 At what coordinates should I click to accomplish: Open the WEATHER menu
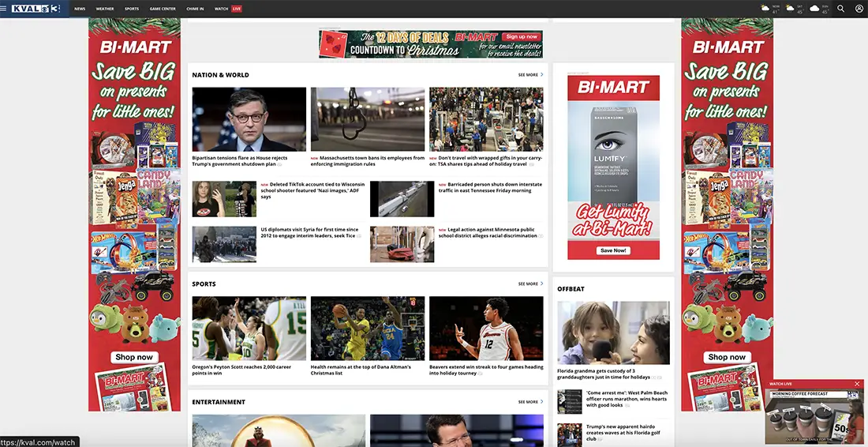point(105,9)
